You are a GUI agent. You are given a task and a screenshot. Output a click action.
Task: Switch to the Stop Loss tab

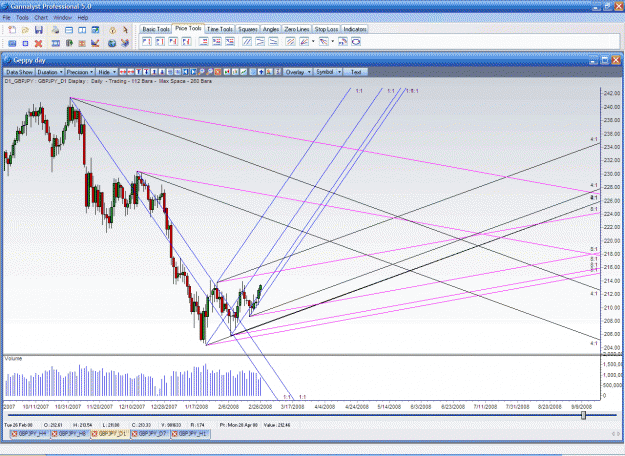click(326, 29)
